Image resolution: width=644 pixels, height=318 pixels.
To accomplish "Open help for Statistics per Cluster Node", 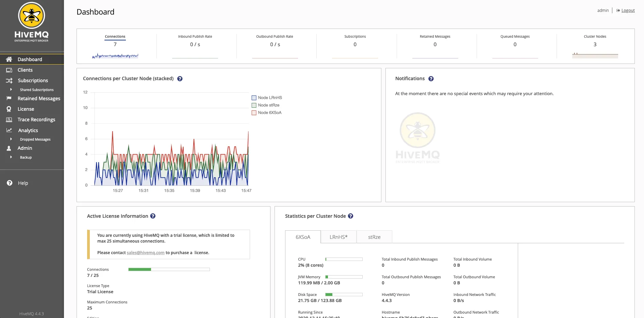I will [351, 216].
